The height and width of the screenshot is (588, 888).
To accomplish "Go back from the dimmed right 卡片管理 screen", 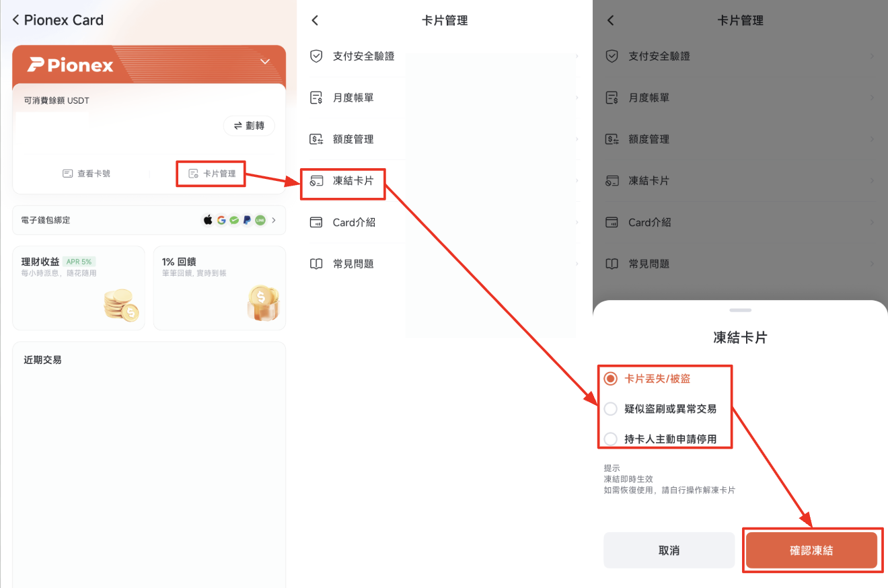I will coord(610,20).
